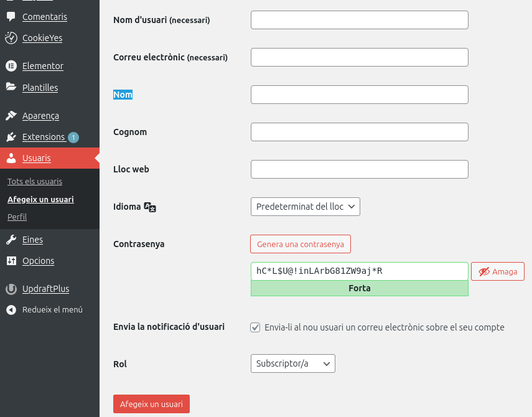Screen dimensions: 532x417
Task: Click the Elementor logo icon
Action: click(x=11, y=66)
